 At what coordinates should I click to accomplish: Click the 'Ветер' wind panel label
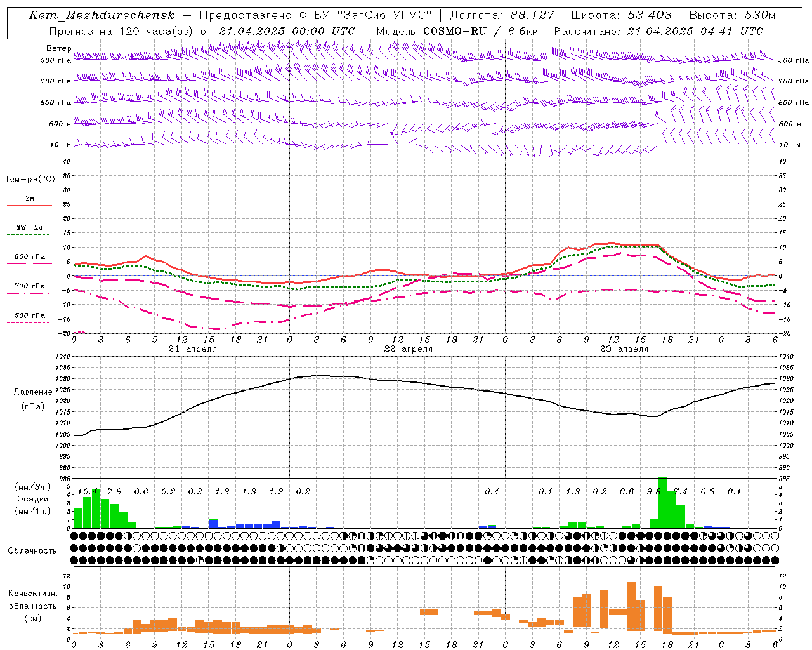(x=58, y=48)
